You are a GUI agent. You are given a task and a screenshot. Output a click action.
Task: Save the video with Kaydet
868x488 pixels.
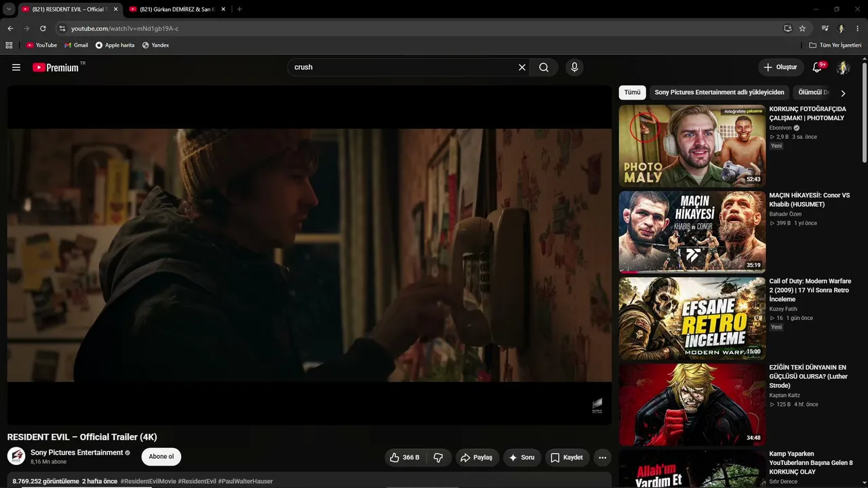pos(567,457)
